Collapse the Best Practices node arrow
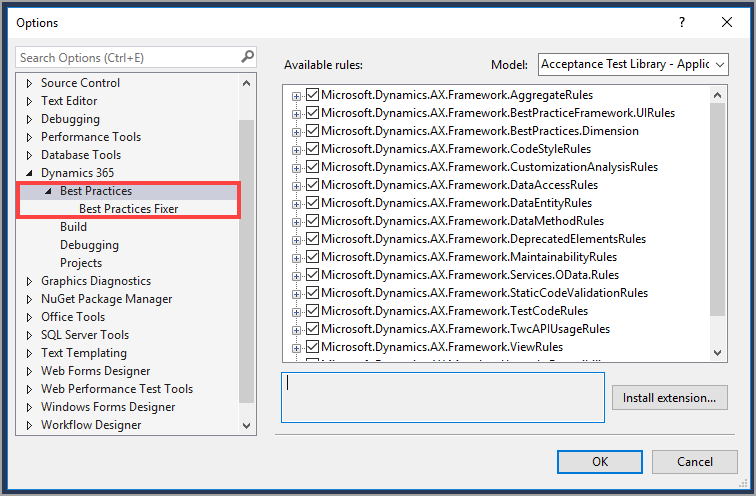Screen dimensions: 756x496 (48, 191)
